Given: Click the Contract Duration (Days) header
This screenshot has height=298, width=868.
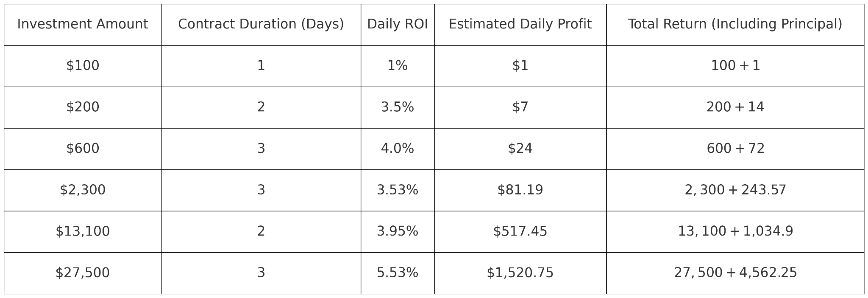Looking at the screenshot, I should point(261,24).
